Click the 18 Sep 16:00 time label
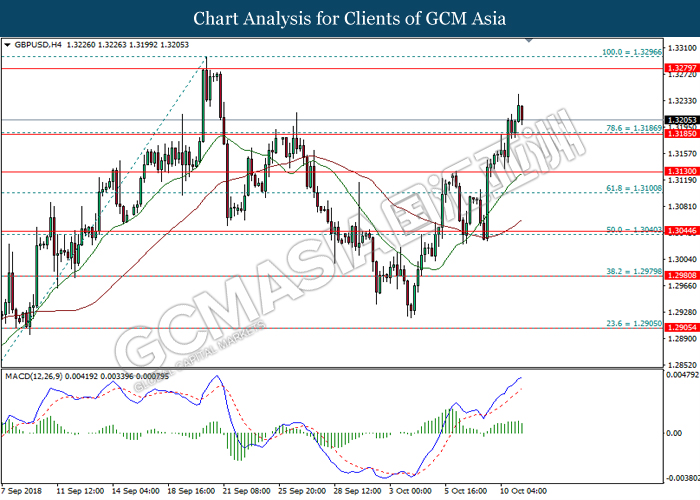 [x=191, y=491]
